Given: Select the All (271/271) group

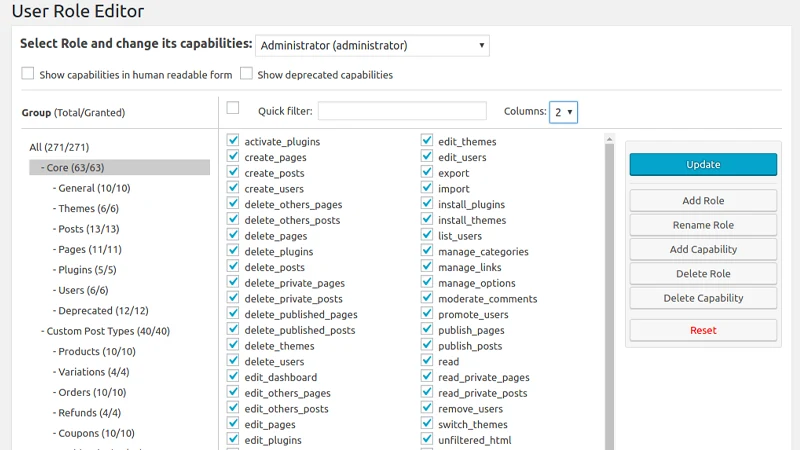Looking at the screenshot, I should (59, 147).
